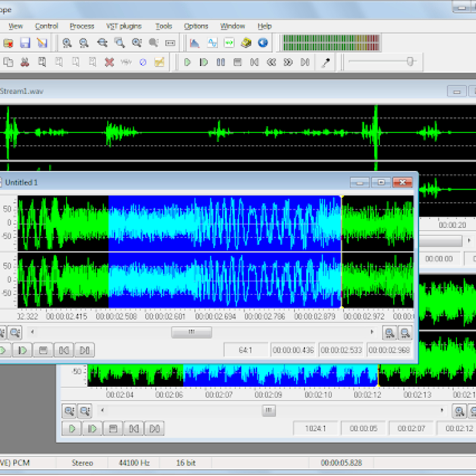Click the Paste clipboard icon
Image resolution: width=476 pixels, height=476 pixels.
(x=42, y=62)
